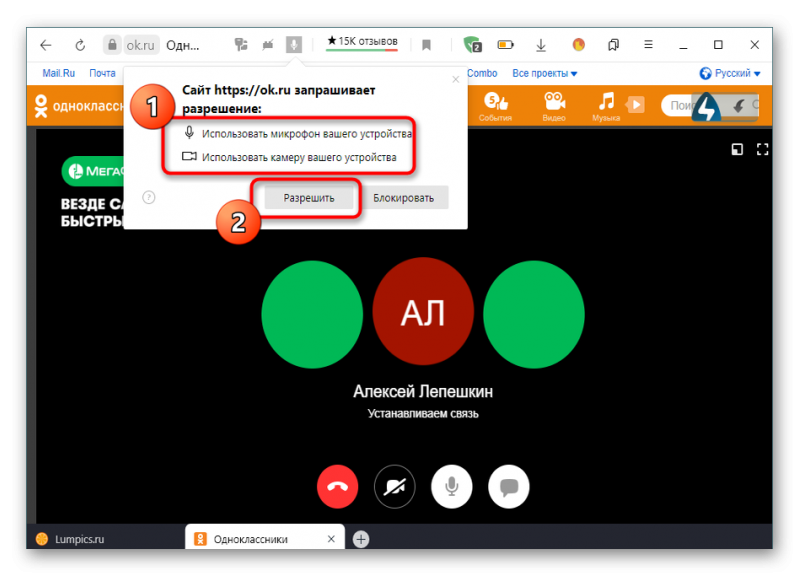Open the Русский language dropdown

coord(730,73)
